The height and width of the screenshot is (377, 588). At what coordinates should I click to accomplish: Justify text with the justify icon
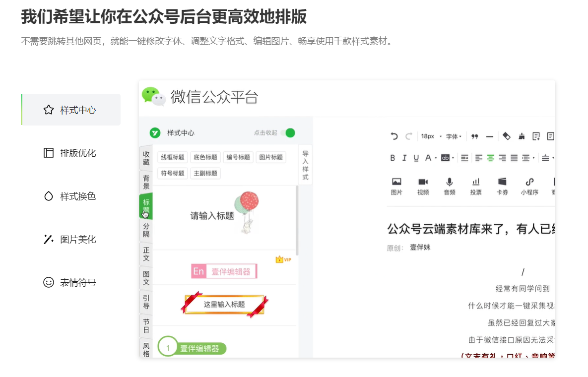click(x=514, y=158)
